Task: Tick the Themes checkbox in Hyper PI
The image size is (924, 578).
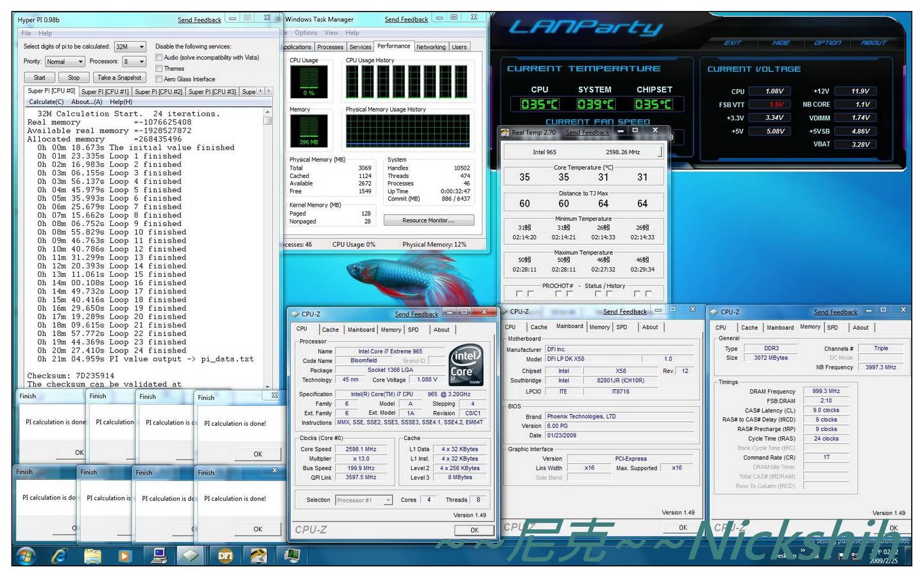Action: click(158, 68)
